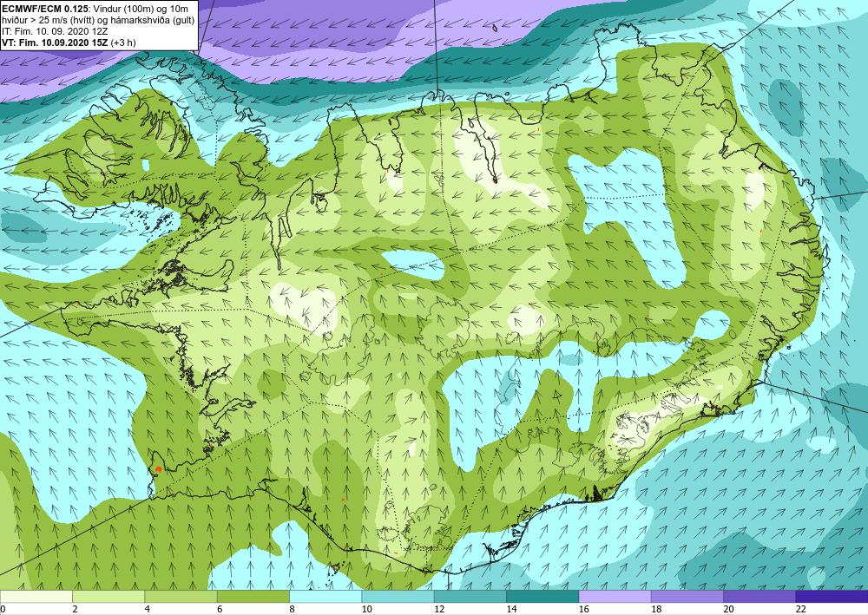This screenshot has height=615, width=868.
Task: Click the legend scale label '12'
Action: (439, 609)
